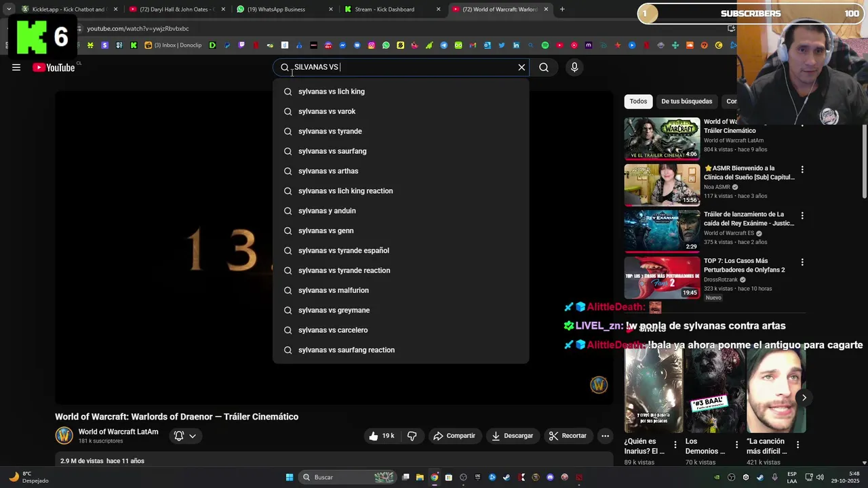The image size is (868, 488).
Task: Switch to the Daryl Hall & John Oates tab
Action: pos(176,9)
